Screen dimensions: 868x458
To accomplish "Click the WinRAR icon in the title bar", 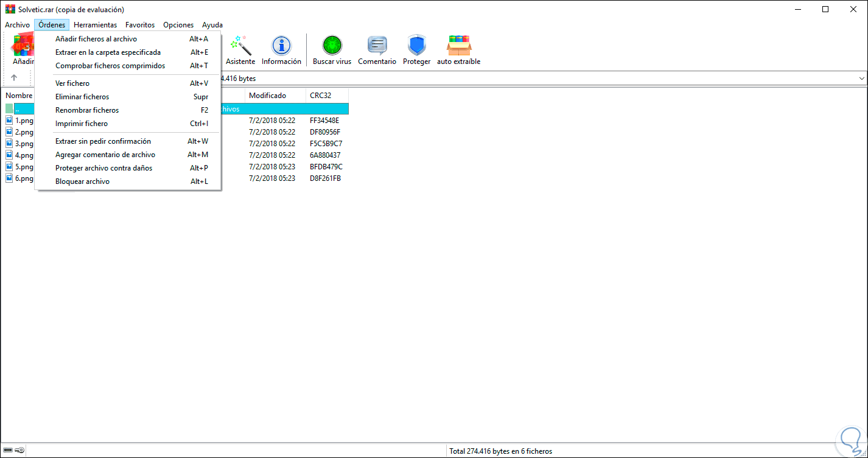I will point(10,9).
